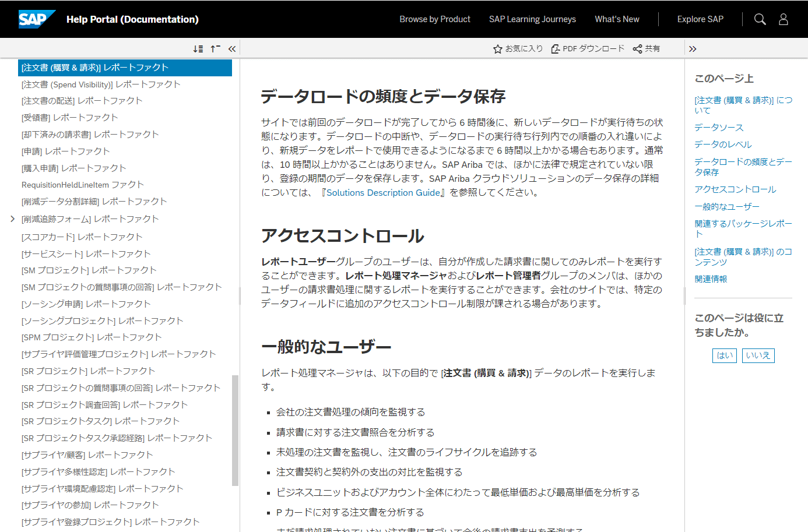Add page to favorites (お気に入り)
The height and width of the screenshot is (532, 808).
pyautogui.click(x=518, y=49)
